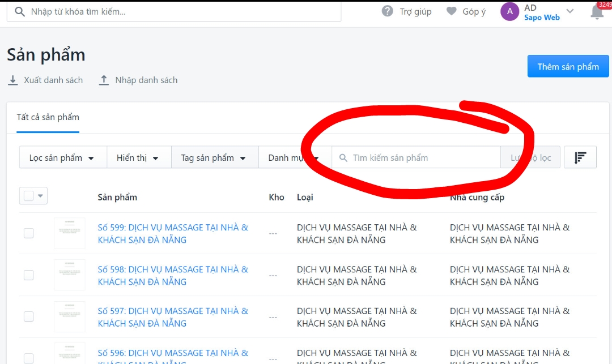Open the Góp ý feedback link
612x364 pixels.
[474, 12]
